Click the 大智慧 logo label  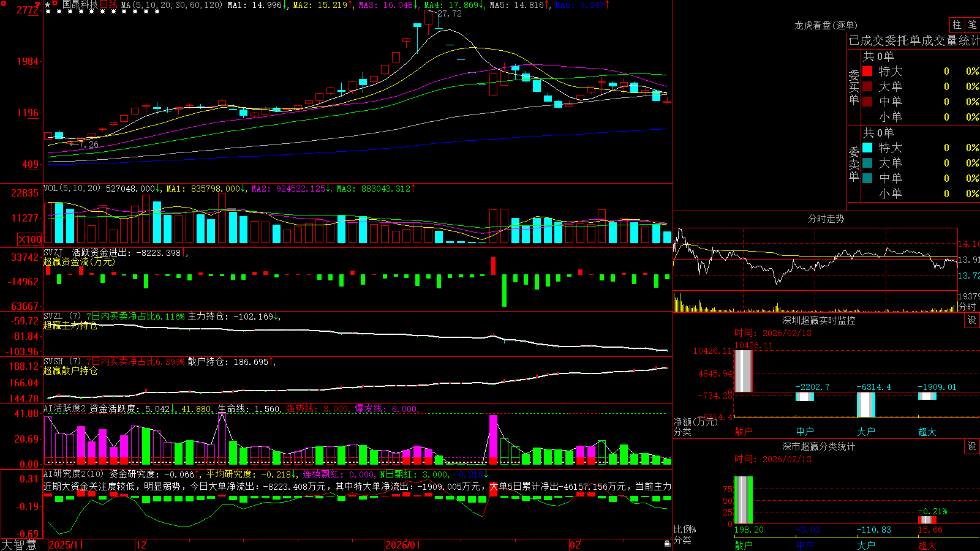[19, 545]
